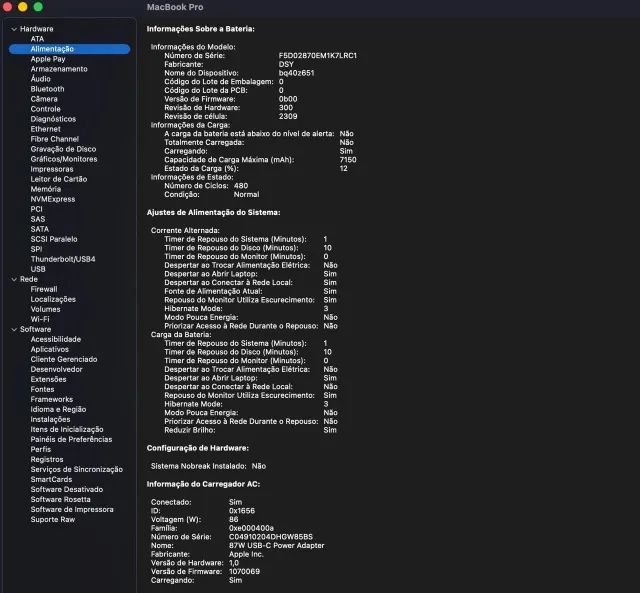Screen dimensions: 640x593
Task: Open Software Rosetta entry
Action: pos(60,499)
